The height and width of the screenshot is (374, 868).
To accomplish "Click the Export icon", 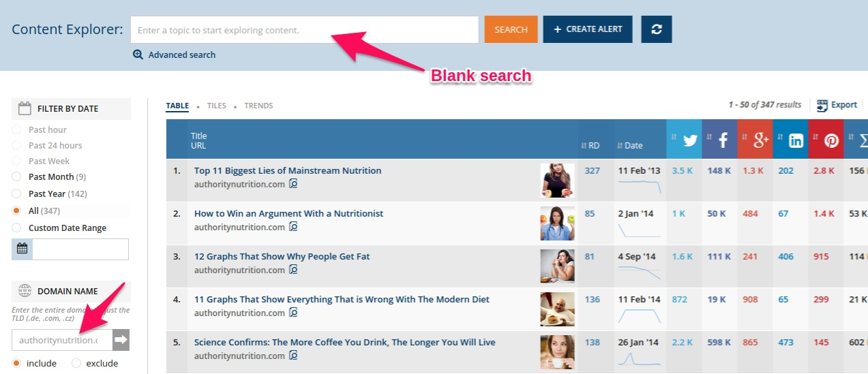I will point(822,105).
